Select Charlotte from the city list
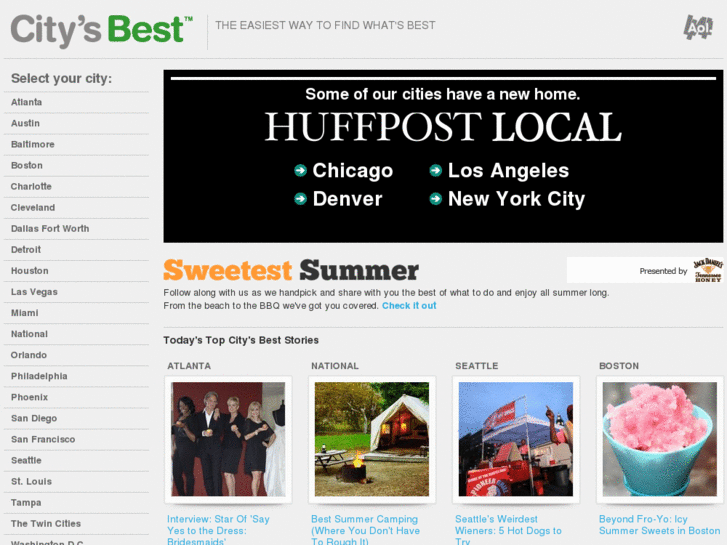 (x=31, y=186)
